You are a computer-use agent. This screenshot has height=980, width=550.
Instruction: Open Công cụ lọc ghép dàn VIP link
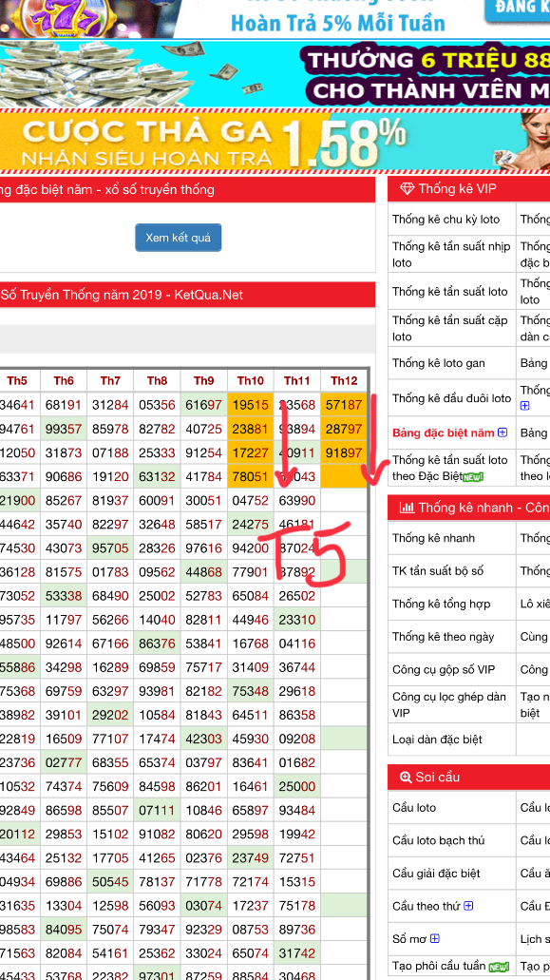[x=449, y=704]
